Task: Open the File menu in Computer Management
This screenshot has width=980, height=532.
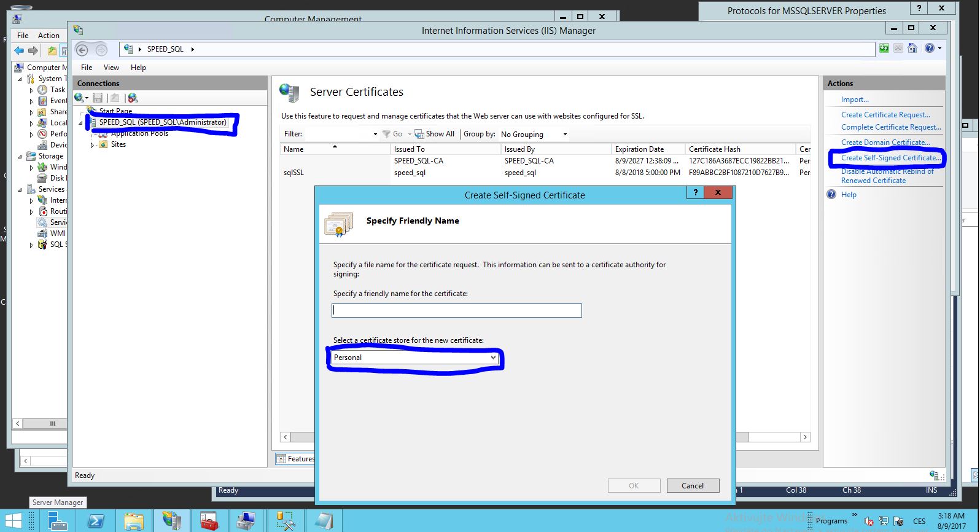Action: coord(23,36)
